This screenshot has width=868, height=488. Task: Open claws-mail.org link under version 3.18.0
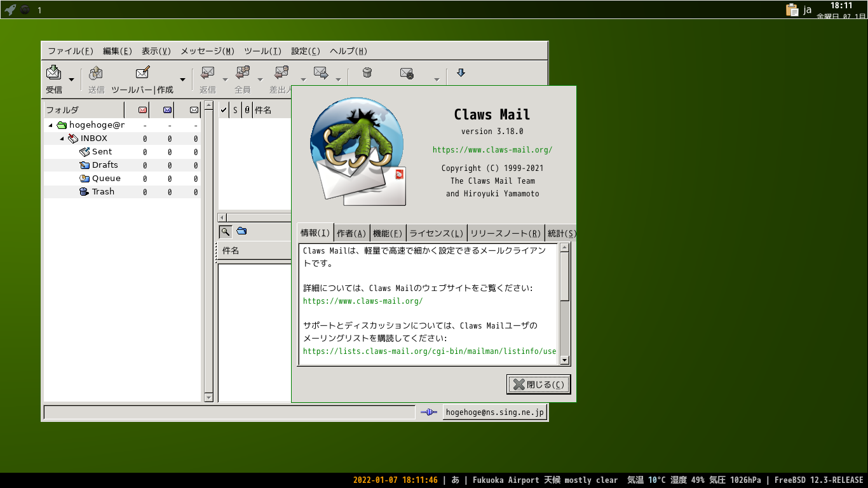(492, 150)
